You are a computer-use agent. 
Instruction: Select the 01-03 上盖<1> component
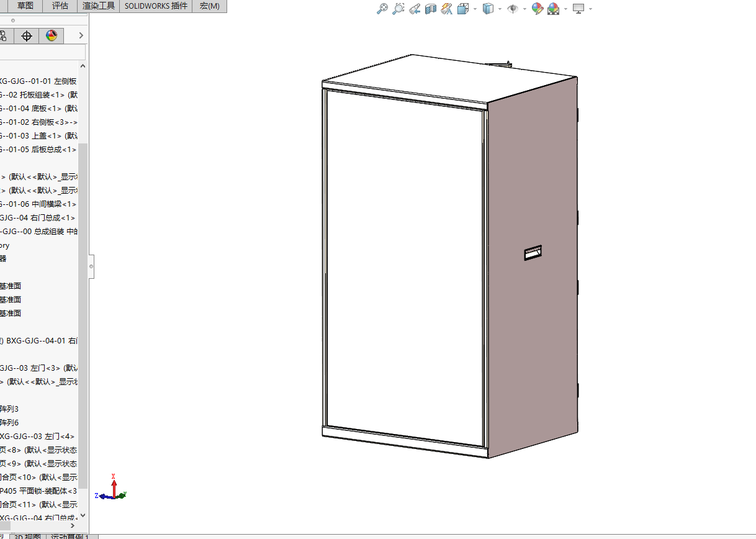click(39, 136)
